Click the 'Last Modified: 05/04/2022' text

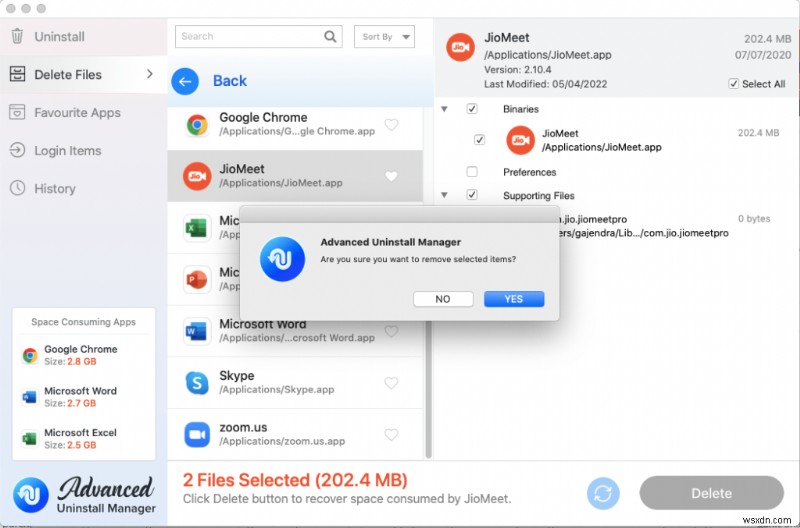tap(545, 84)
